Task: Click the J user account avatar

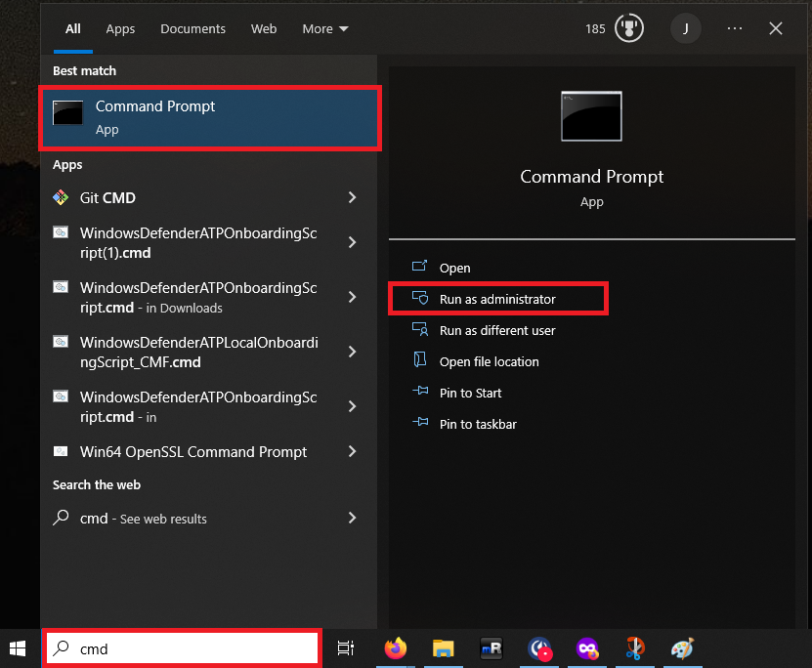Action: (685, 28)
